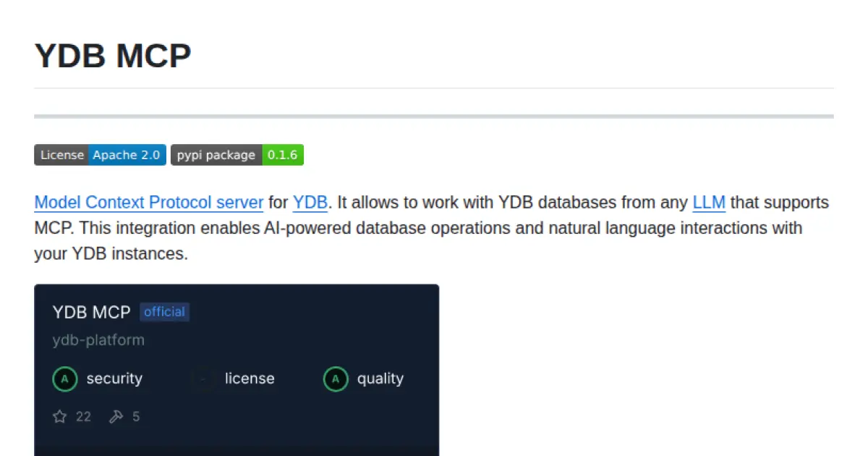The image size is (868, 456).
Task: Click the License Apache 2.0 badge
Action: tap(100, 155)
